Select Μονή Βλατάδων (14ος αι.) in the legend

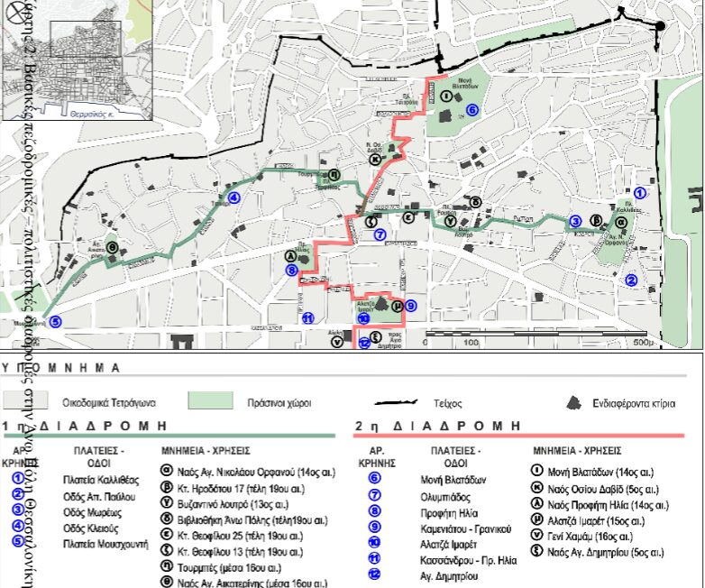pos(593,472)
